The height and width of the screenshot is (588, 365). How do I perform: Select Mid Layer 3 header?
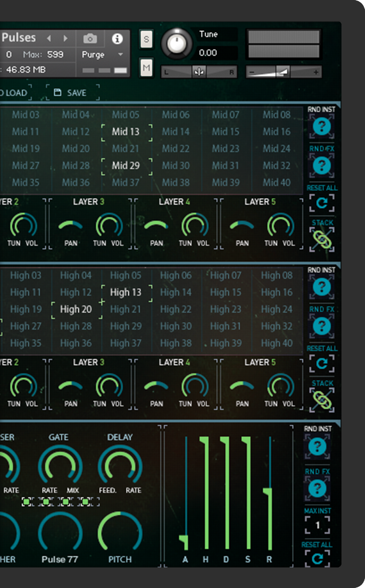coord(88,202)
